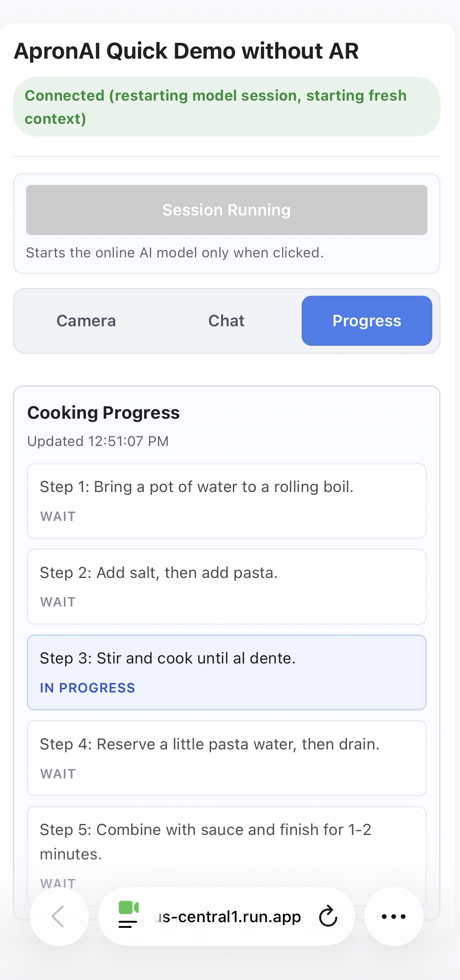Select Step 1: Bring water to boil
The width and height of the screenshot is (460, 980).
(226, 501)
